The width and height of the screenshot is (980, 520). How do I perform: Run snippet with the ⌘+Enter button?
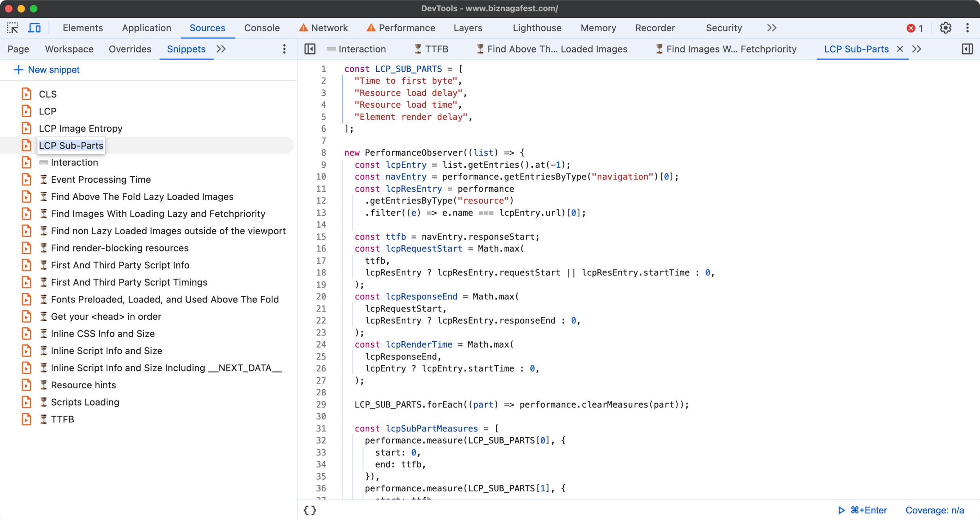(x=862, y=510)
